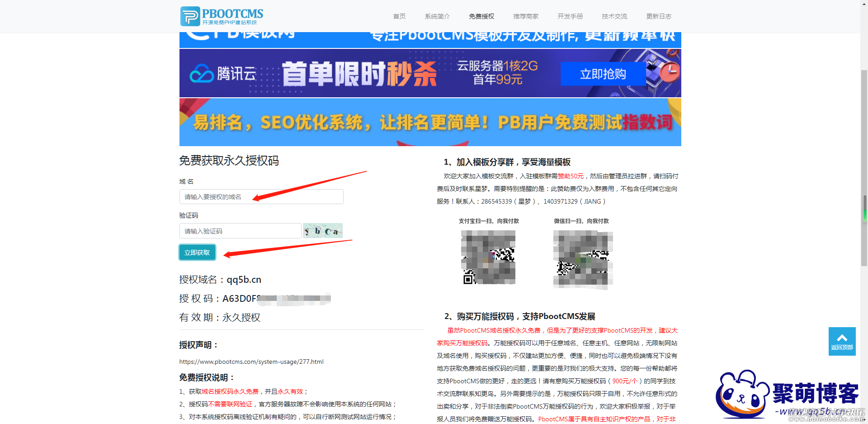Click the 支付宝 payment QR code
868x424 pixels.
coord(488,257)
